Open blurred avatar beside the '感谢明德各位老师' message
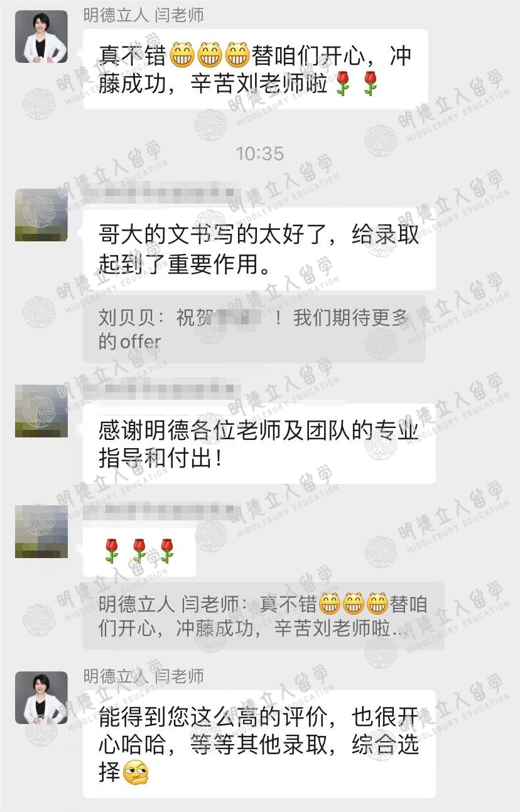This screenshot has height=812, width=520. (x=41, y=411)
